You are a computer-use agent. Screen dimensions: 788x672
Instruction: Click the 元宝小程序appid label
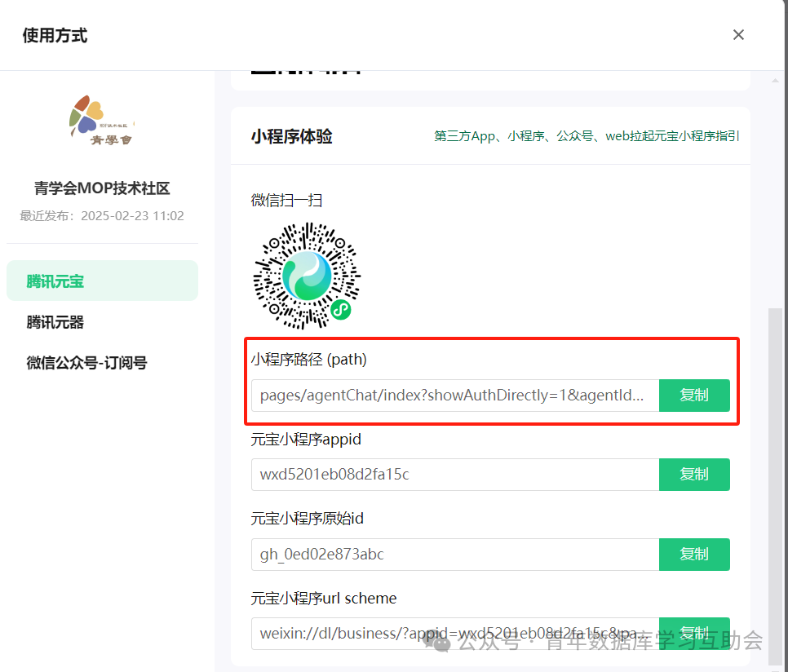(306, 440)
